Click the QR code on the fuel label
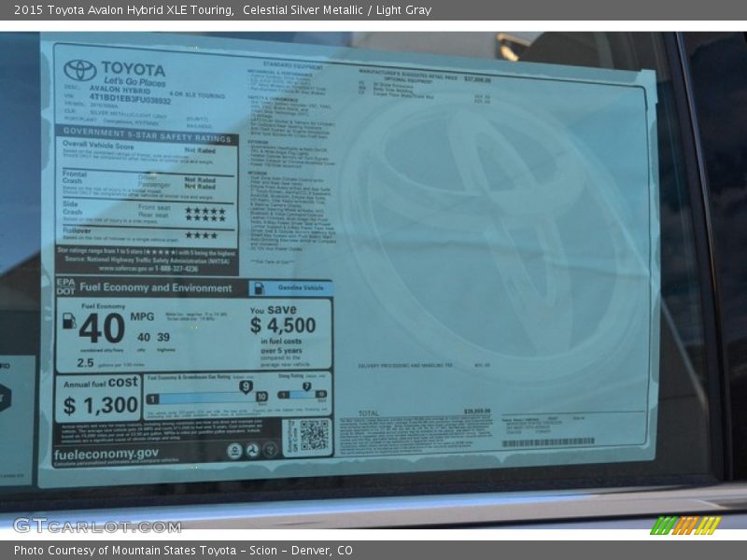Screen dimensions: 747x560 point(314,434)
